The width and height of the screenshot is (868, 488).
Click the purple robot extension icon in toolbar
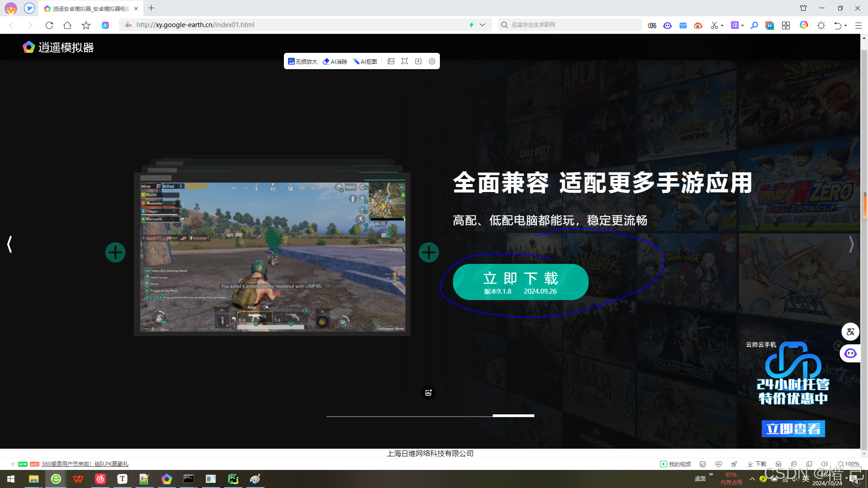(667, 26)
